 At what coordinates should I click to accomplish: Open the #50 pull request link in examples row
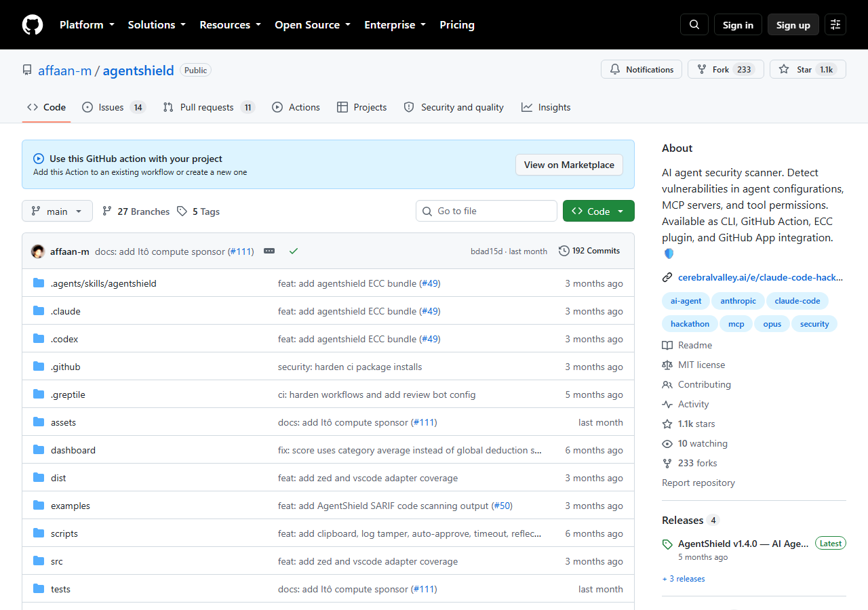pyautogui.click(x=502, y=506)
